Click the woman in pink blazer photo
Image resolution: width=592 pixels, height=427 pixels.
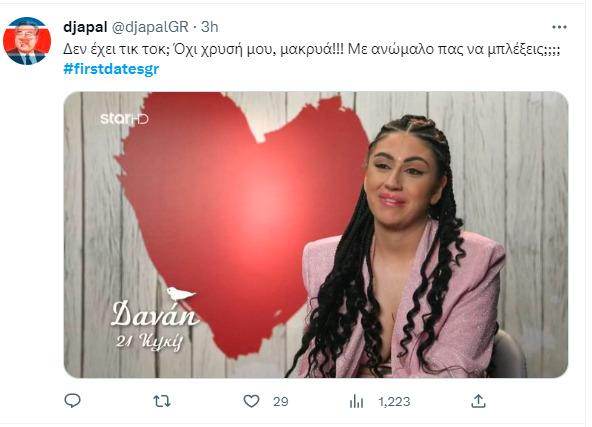tap(402, 247)
